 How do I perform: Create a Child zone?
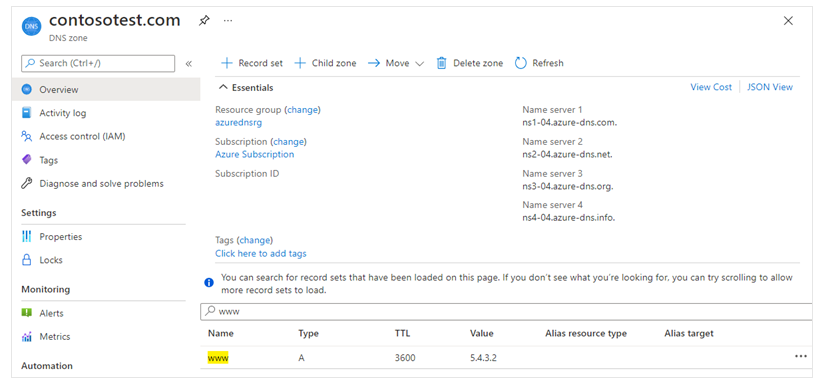[x=325, y=63]
